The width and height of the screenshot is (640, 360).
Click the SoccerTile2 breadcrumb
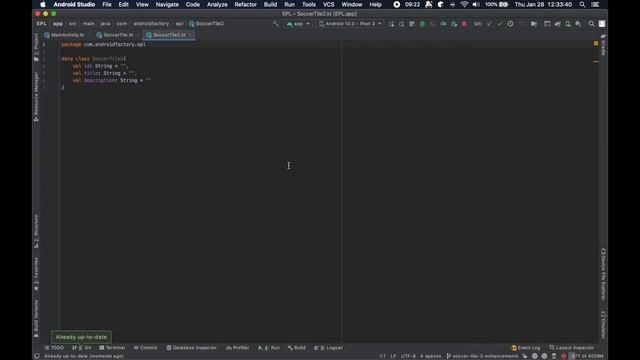pos(206,24)
